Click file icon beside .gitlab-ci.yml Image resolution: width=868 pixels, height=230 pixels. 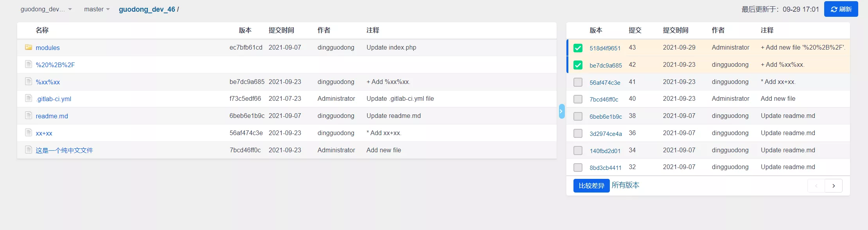click(29, 98)
